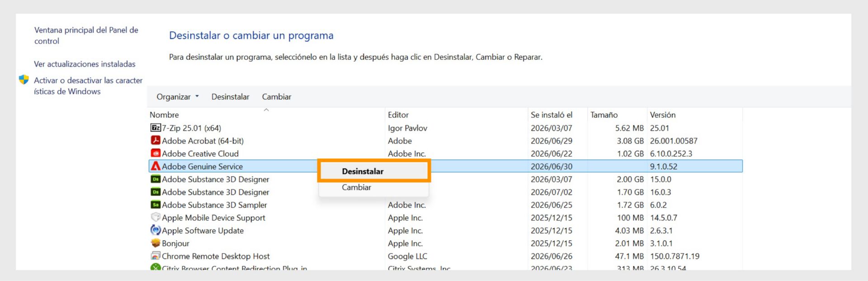The width and height of the screenshot is (868, 281).
Task: Click the size value 1.72 GB
Action: [x=630, y=205]
